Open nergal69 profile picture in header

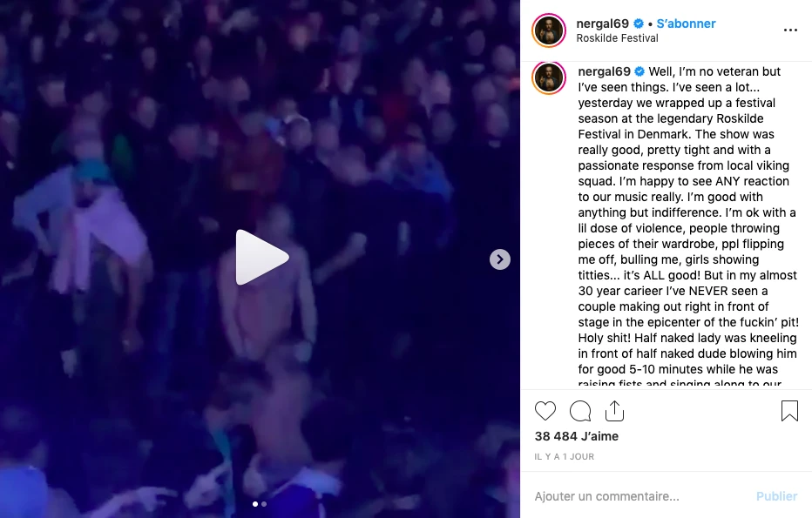click(548, 30)
